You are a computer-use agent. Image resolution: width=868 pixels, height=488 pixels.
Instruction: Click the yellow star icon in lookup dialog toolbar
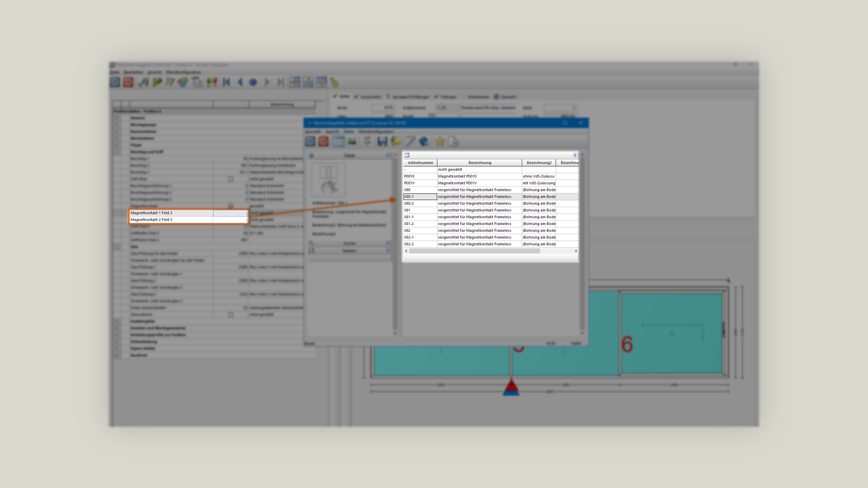point(439,142)
